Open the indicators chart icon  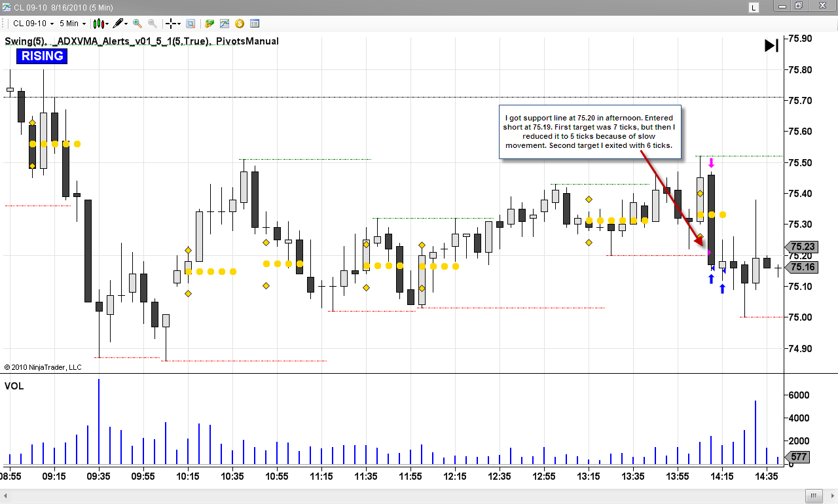(225, 24)
